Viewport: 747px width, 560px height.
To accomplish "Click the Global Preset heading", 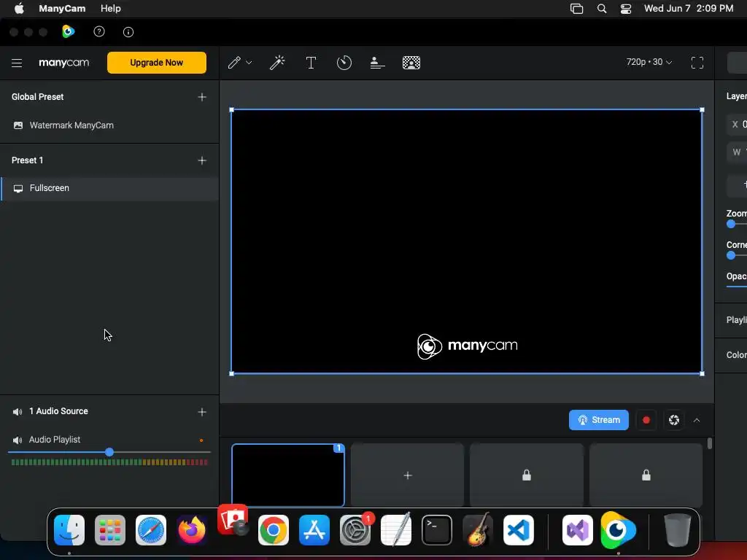I will tap(38, 97).
